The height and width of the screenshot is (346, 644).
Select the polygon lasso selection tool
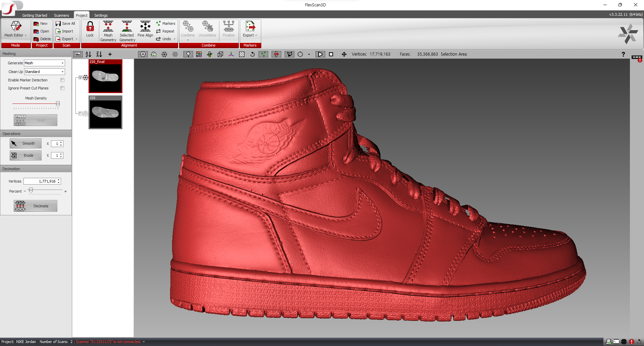pos(289,54)
